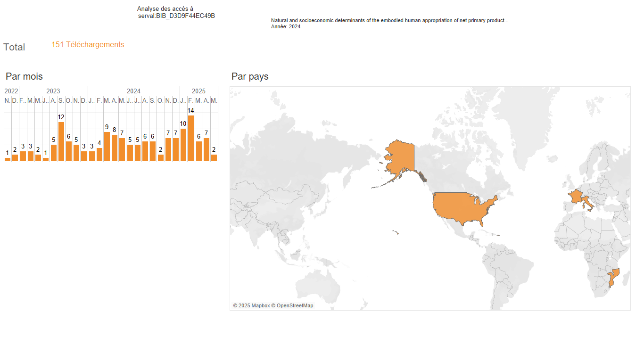
Task: Click the December 2024 bar labeled 7
Action: [x=175, y=149]
